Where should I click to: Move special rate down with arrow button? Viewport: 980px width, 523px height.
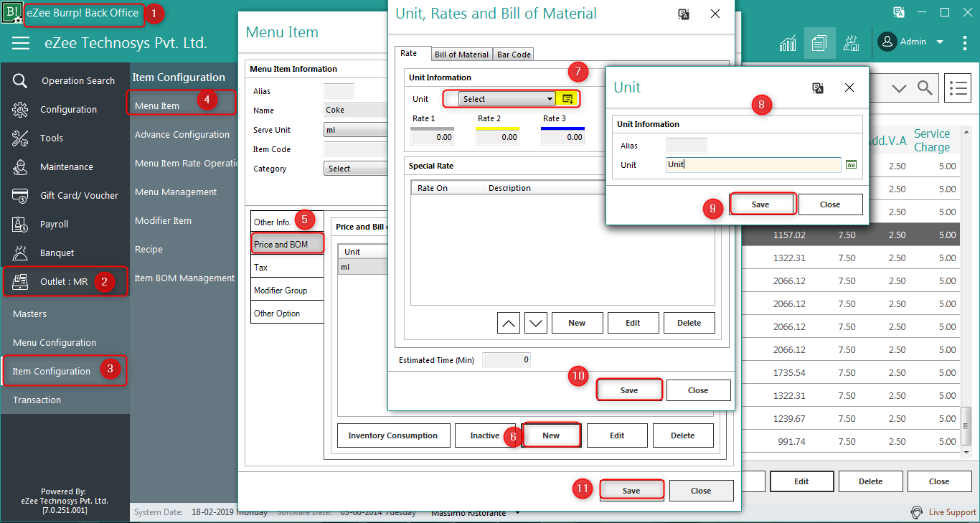point(536,323)
